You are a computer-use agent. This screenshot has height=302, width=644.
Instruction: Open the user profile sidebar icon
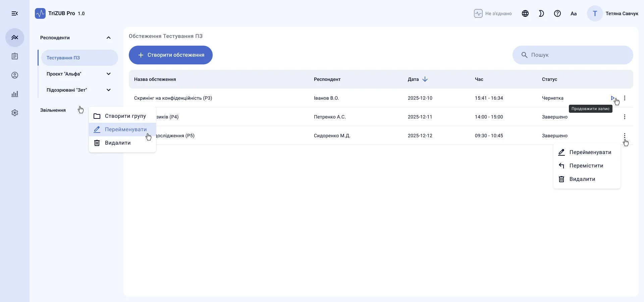(15, 75)
